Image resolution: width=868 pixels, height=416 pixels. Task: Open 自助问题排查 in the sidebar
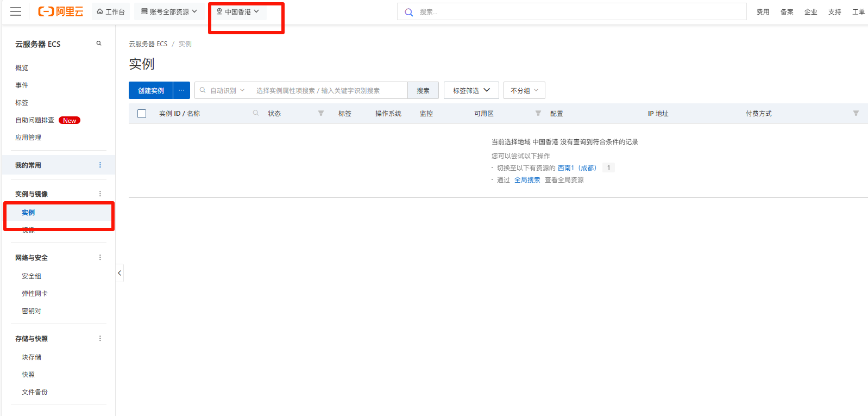click(35, 120)
